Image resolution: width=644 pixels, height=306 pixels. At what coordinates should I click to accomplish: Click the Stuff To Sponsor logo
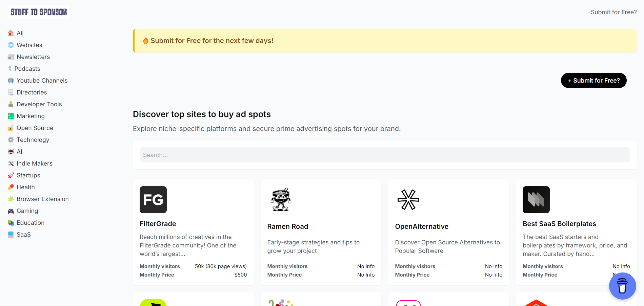(x=39, y=12)
